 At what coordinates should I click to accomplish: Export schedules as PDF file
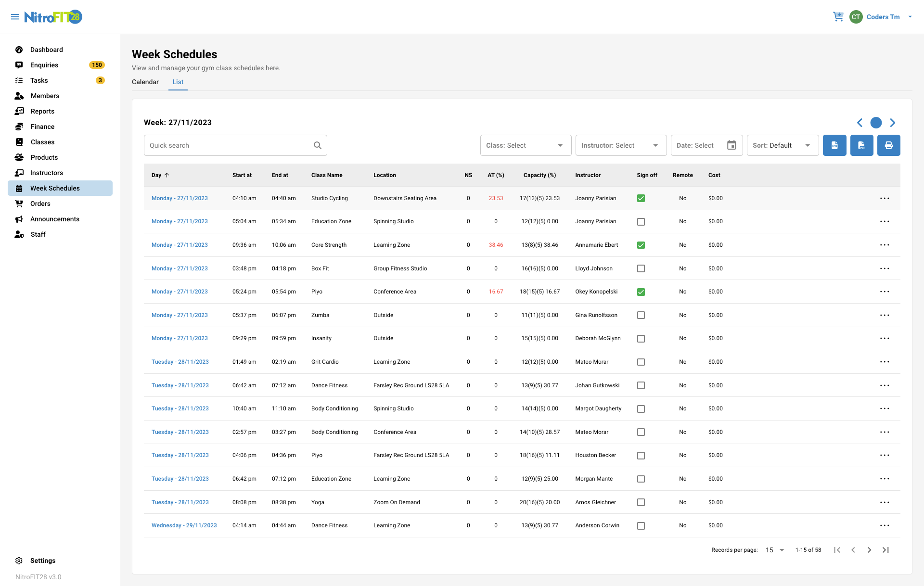click(861, 145)
